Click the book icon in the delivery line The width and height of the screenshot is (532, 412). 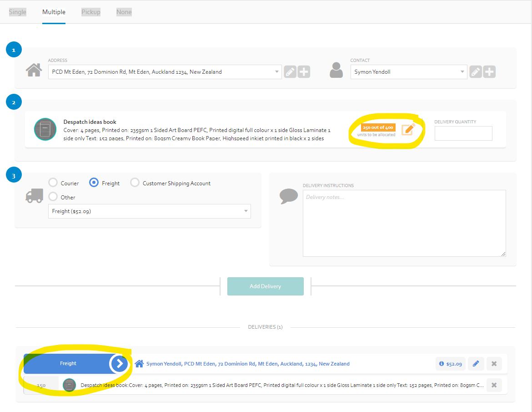pos(69,385)
